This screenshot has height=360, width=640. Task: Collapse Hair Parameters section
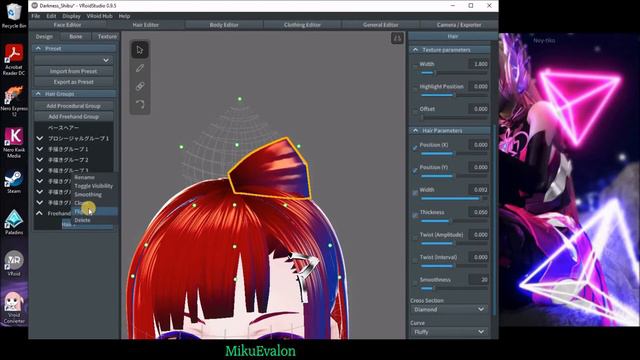pyautogui.click(x=416, y=131)
